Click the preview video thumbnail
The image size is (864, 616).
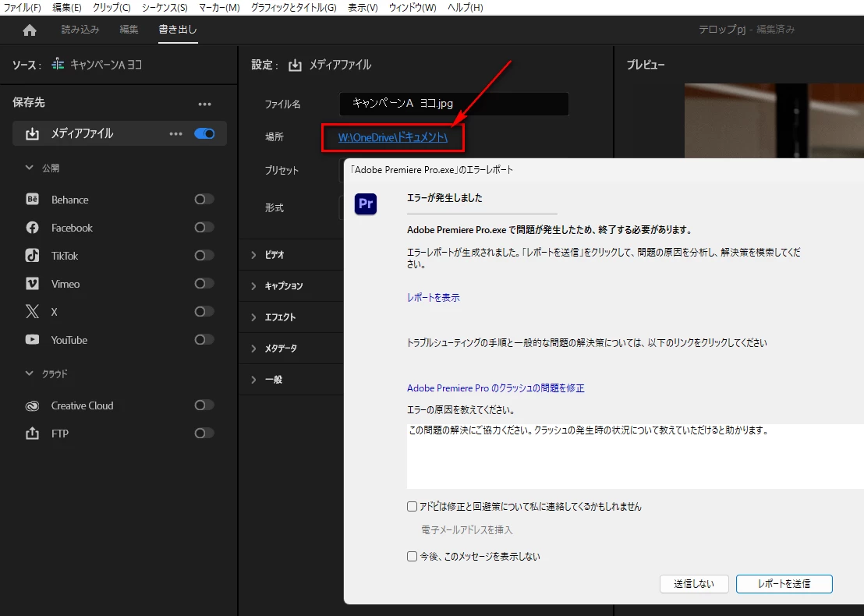tap(774, 121)
